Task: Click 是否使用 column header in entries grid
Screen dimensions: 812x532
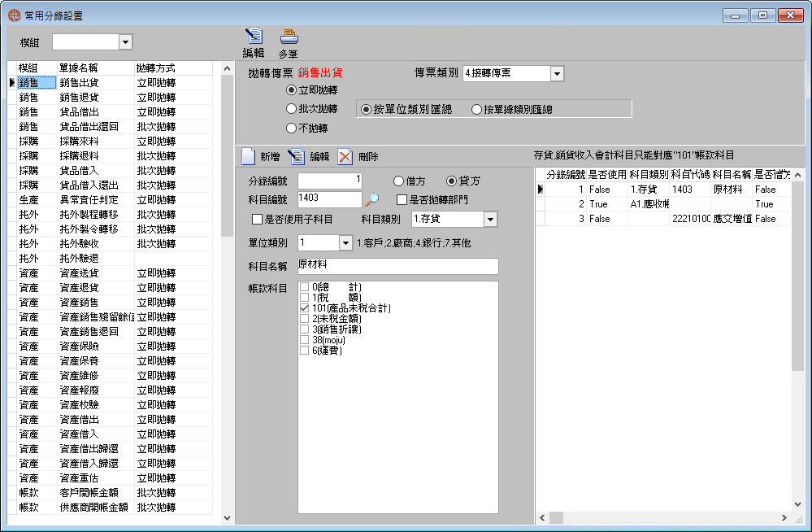Action: click(607, 175)
